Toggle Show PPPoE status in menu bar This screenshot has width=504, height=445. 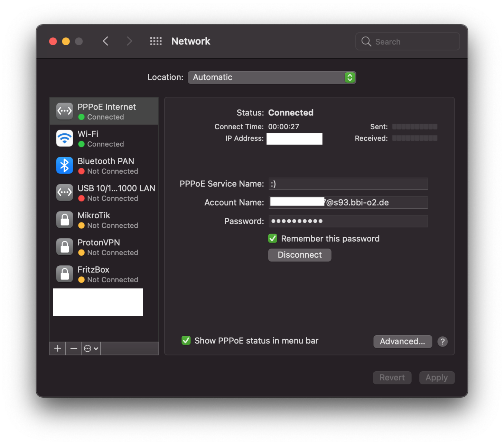coord(186,340)
